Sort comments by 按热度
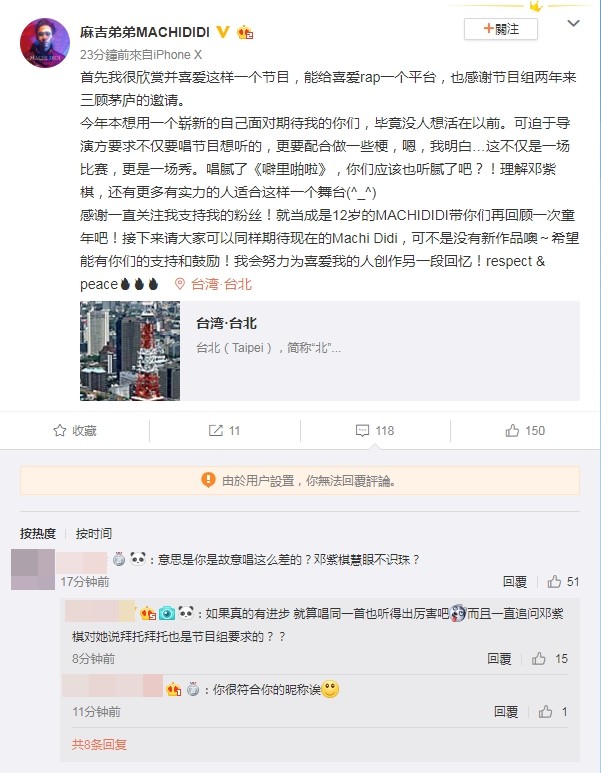Viewport: 601px width, 773px height. (x=38, y=533)
